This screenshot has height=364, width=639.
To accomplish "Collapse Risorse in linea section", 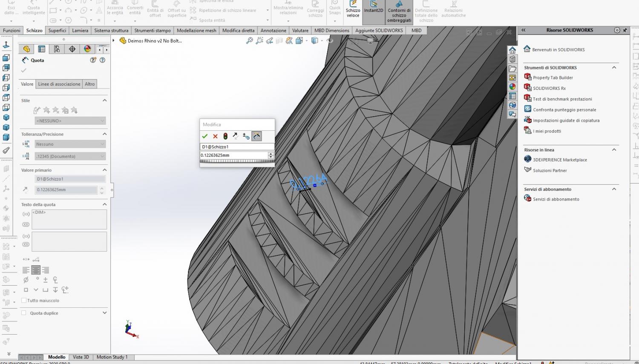I will 614,150.
